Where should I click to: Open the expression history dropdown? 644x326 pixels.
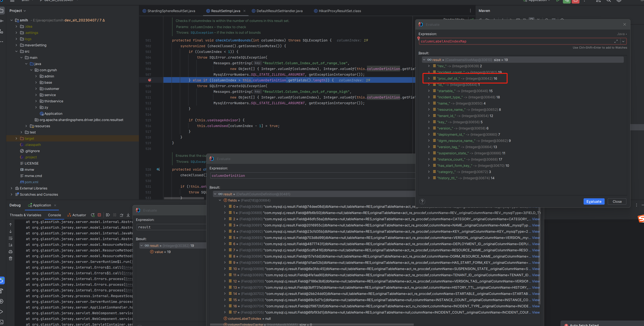(x=623, y=41)
